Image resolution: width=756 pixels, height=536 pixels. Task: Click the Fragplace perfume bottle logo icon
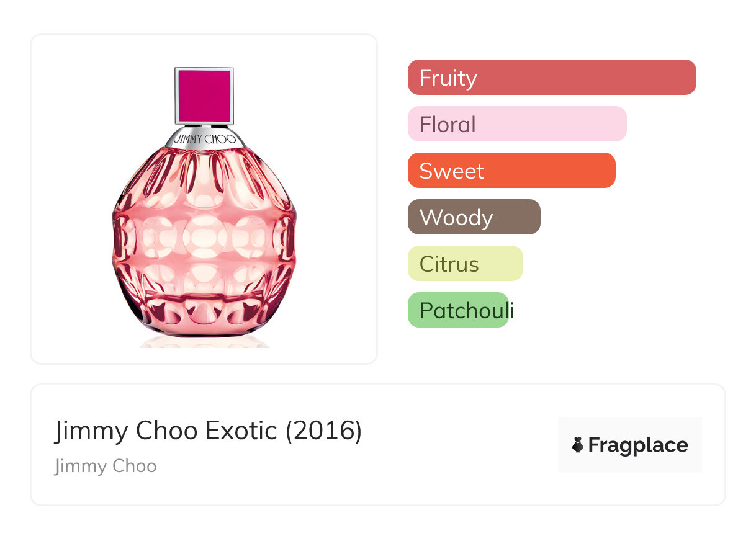point(578,445)
